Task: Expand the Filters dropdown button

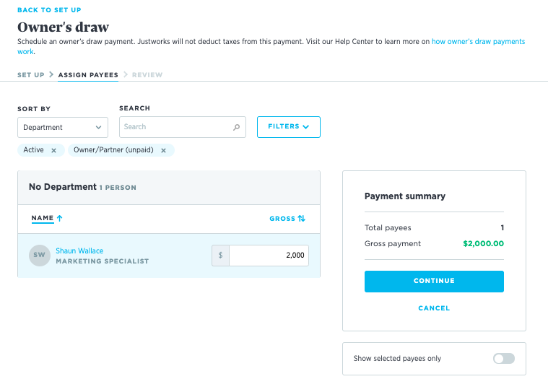Action: [289, 127]
